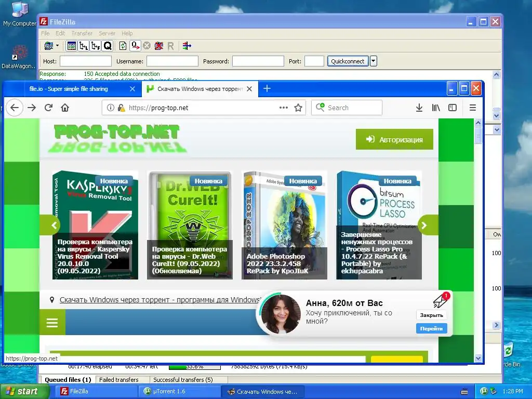
Task: Open FileZilla Edit menu
Action: [60, 33]
